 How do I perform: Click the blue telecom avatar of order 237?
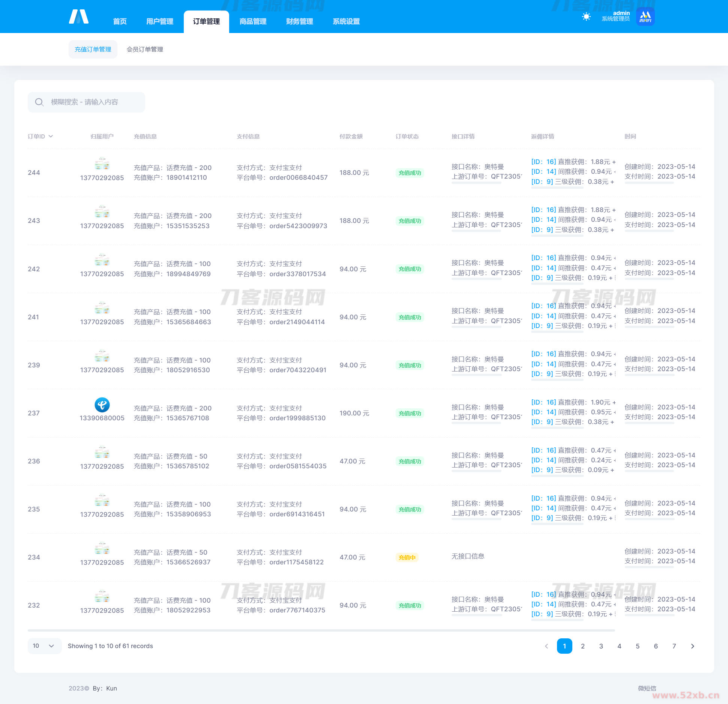(x=102, y=405)
